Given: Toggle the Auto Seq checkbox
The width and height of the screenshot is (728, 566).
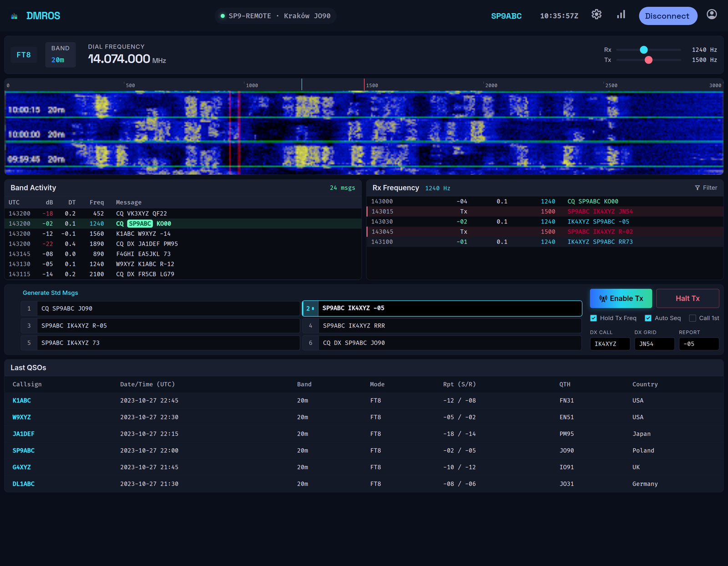Looking at the screenshot, I should (x=648, y=318).
